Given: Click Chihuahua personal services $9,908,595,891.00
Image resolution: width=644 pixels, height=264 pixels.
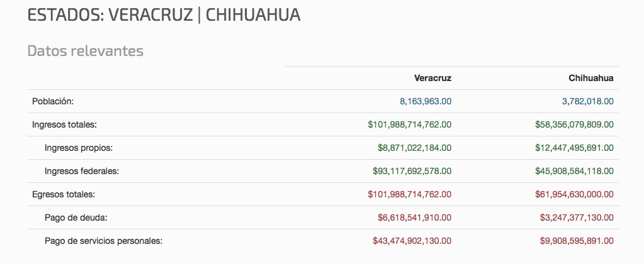Looking at the screenshot, I should click(x=577, y=241).
